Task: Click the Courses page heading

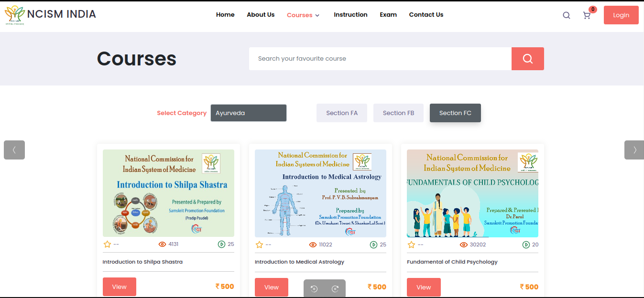Action: tap(137, 59)
